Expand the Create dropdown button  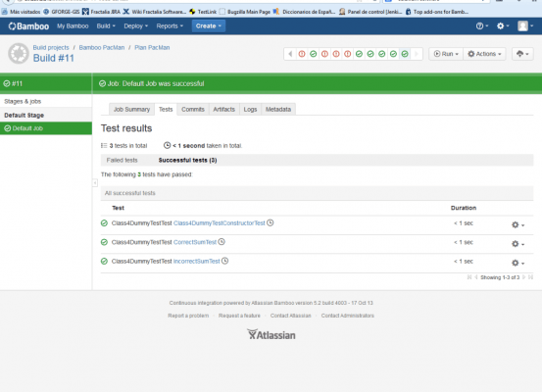tap(209, 25)
